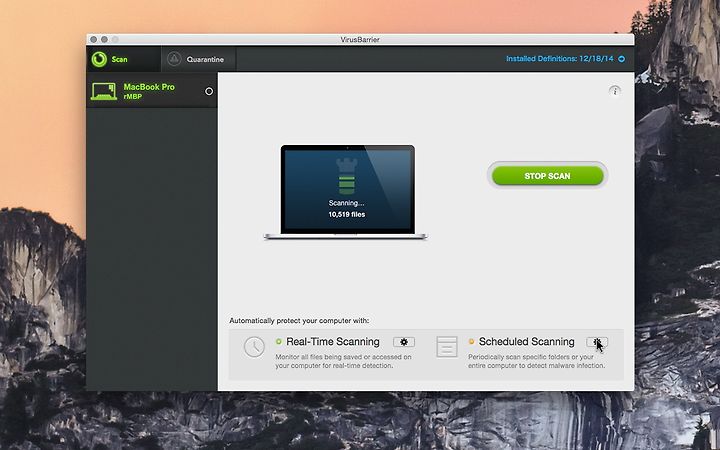Click the Installed Definitions: 12/18/14 text
The height and width of the screenshot is (450, 720).
tap(560, 59)
